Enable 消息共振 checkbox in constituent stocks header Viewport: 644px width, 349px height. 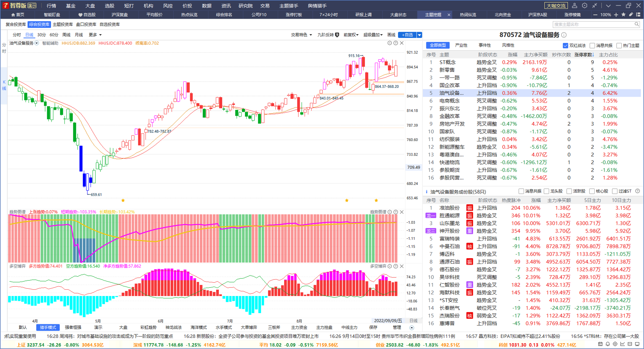(x=521, y=191)
